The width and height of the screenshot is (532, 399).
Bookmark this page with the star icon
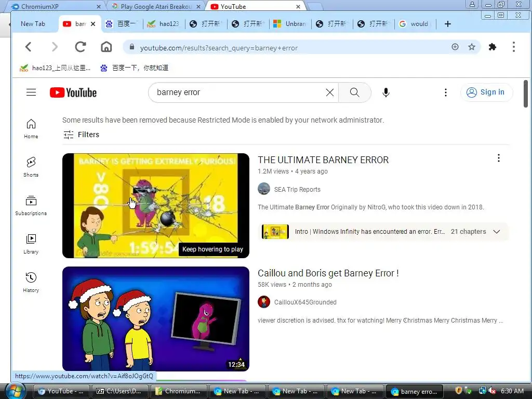click(x=472, y=47)
